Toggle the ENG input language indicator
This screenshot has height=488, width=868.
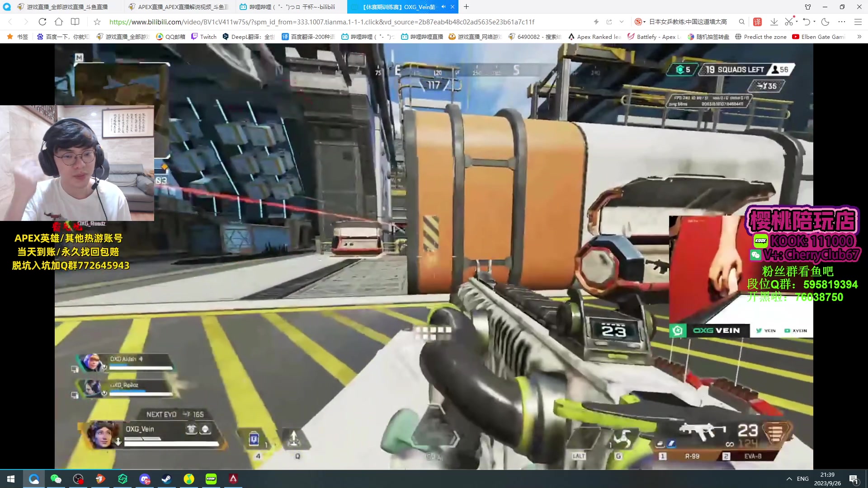click(x=803, y=479)
